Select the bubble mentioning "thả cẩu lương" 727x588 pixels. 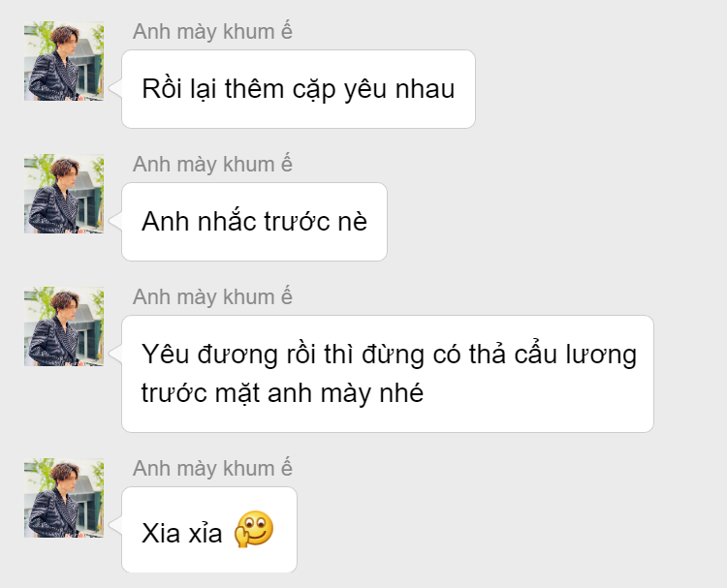388,374
